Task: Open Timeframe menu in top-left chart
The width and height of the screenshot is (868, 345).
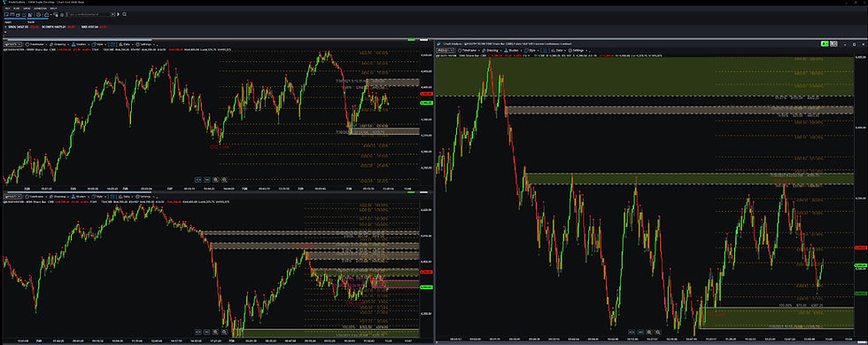Action: [x=36, y=44]
